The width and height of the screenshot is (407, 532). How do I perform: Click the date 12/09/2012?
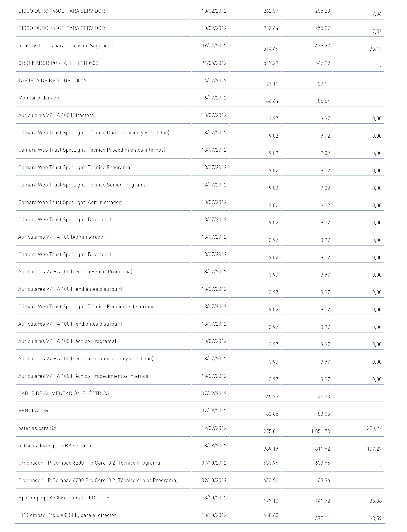[214, 428]
